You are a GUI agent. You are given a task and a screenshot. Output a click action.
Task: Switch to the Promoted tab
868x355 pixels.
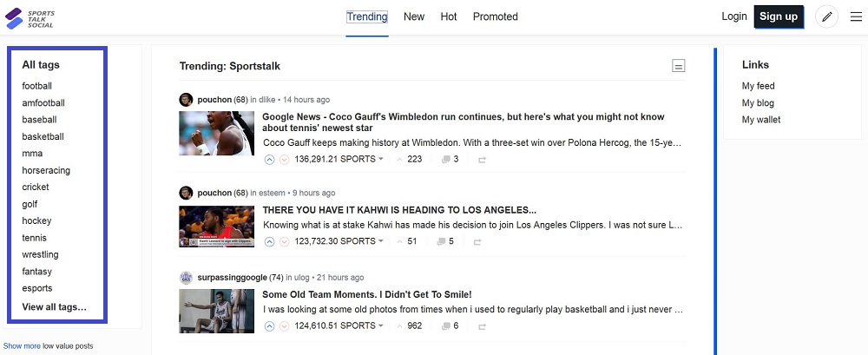(496, 16)
